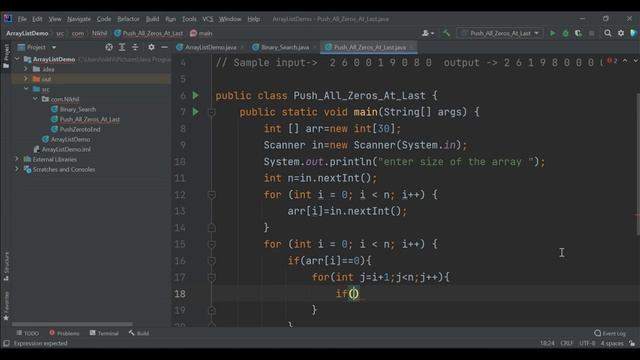Screen dimensions: 640x360
Task: Select opened file locate target icon
Action: pyautogui.click(x=109, y=47)
